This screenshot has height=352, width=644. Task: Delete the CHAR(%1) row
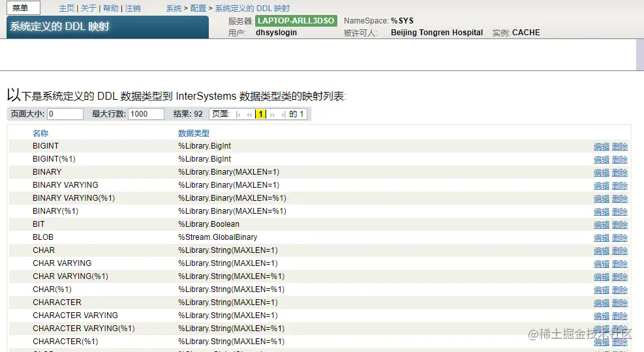[x=620, y=290]
